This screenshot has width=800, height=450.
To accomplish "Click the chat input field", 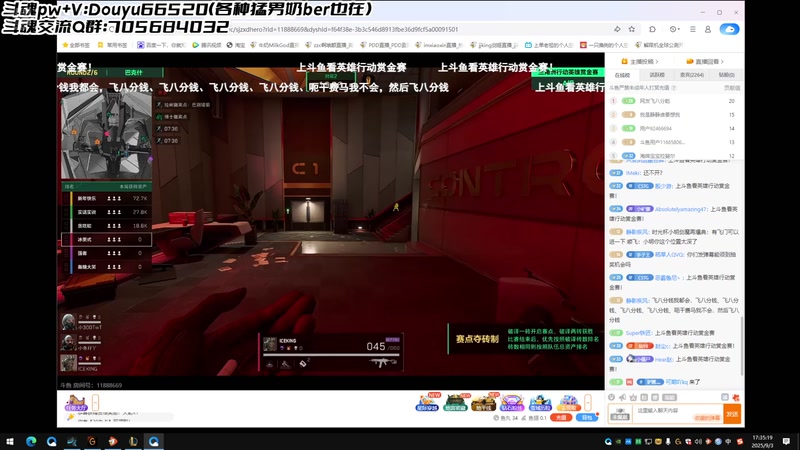I will (x=678, y=412).
